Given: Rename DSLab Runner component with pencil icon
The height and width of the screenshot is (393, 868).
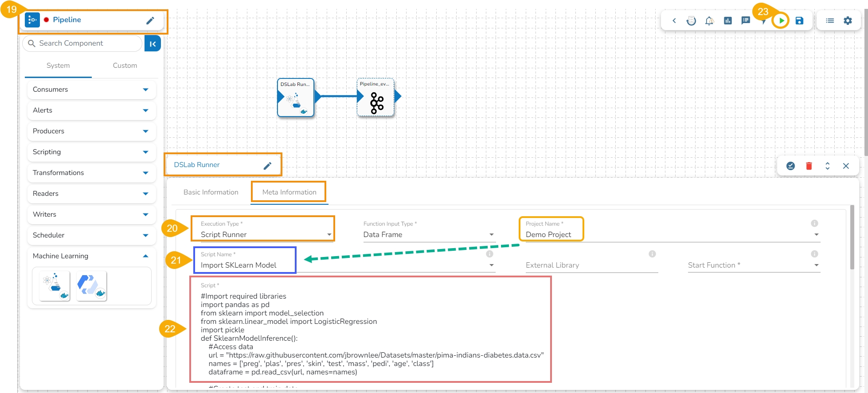Looking at the screenshot, I should pos(267,165).
